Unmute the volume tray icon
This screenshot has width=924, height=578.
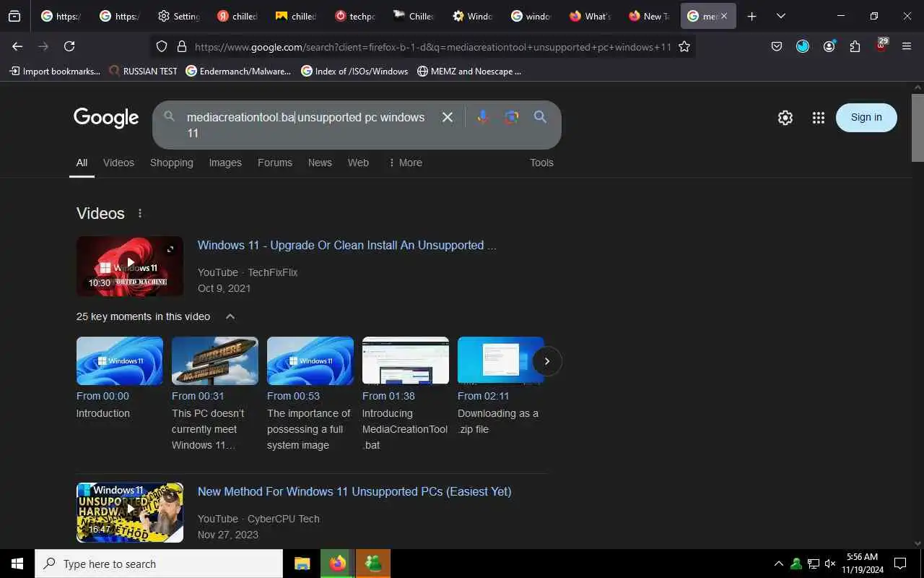click(x=830, y=564)
